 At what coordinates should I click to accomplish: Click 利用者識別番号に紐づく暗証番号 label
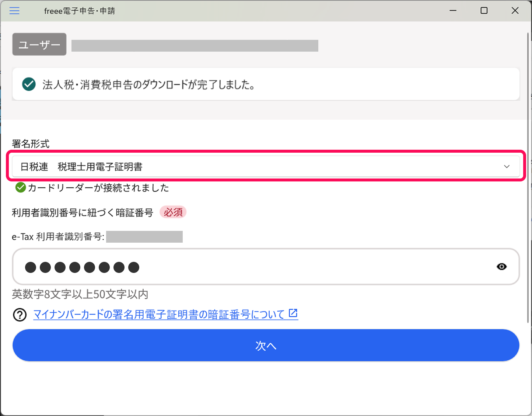(x=83, y=213)
